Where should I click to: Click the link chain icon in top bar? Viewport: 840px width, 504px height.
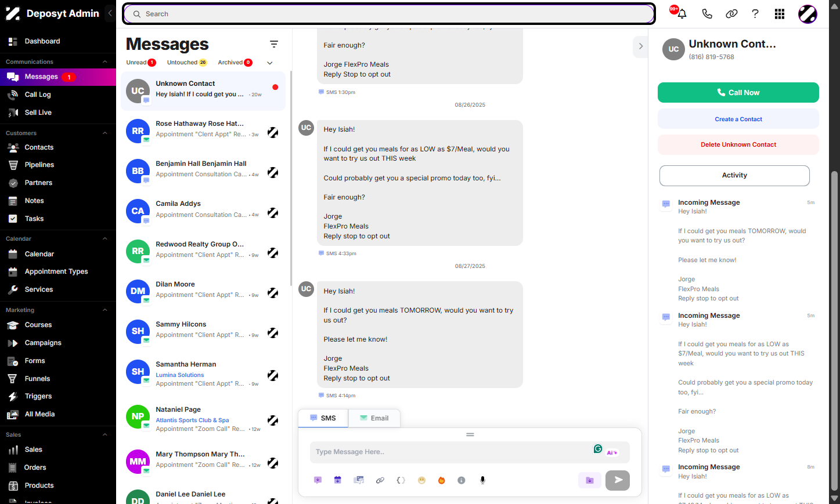point(731,14)
